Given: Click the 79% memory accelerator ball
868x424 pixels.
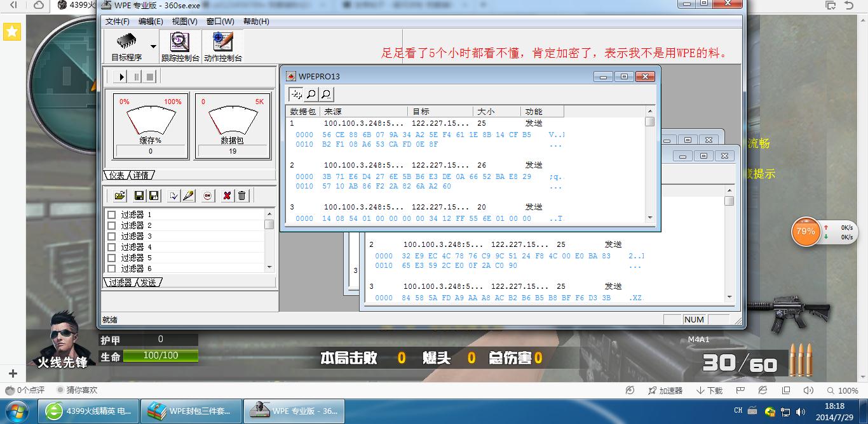Looking at the screenshot, I should 806,232.
